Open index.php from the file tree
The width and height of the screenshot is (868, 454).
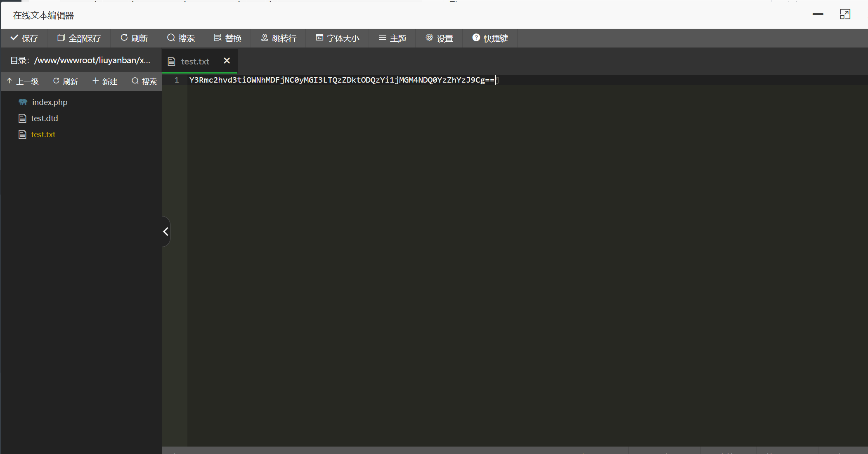(50, 102)
